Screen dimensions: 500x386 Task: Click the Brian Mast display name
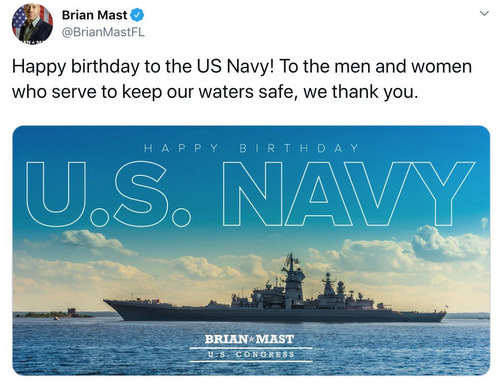pyautogui.click(x=95, y=15)
